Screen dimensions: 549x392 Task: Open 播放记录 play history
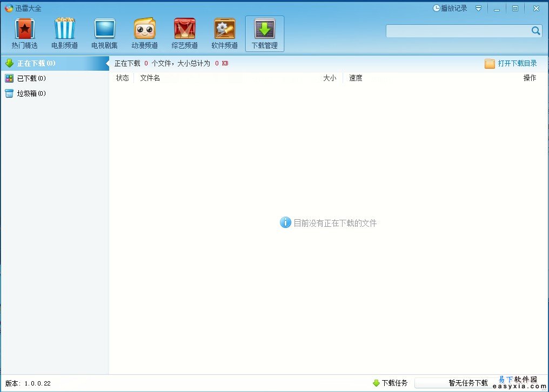click(450, 8)
